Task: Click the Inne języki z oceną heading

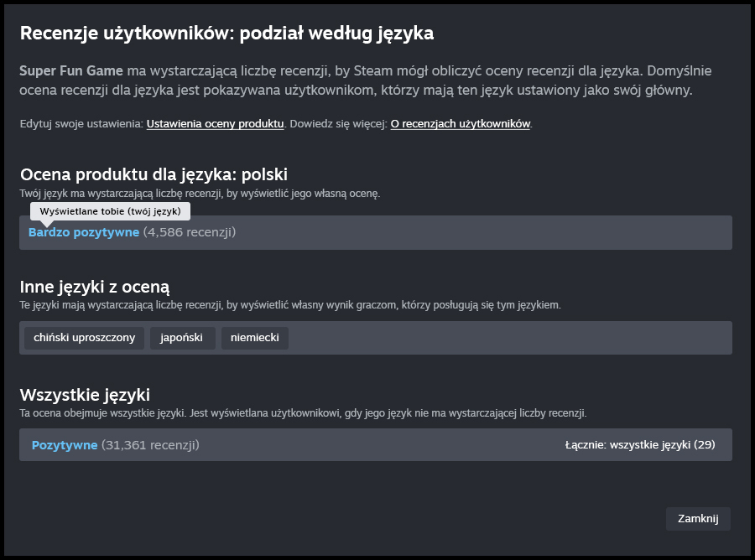Action: click(95, 287)
